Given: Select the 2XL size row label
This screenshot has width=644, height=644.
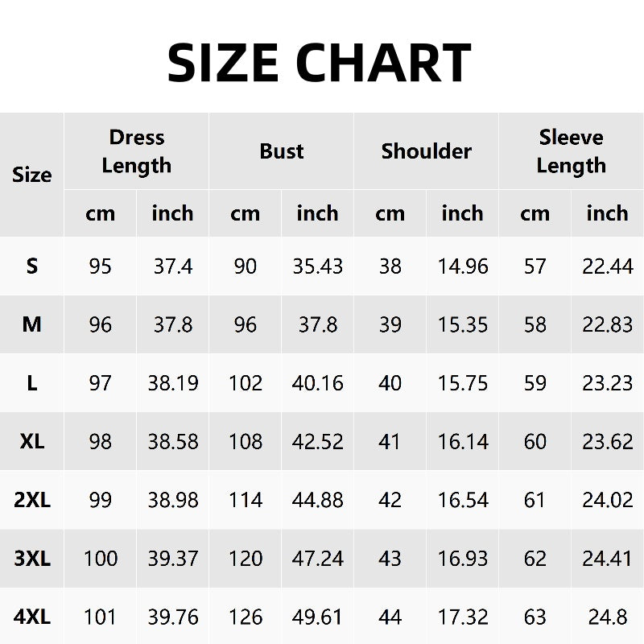Looking at the screenshot, I should [32, 500].
